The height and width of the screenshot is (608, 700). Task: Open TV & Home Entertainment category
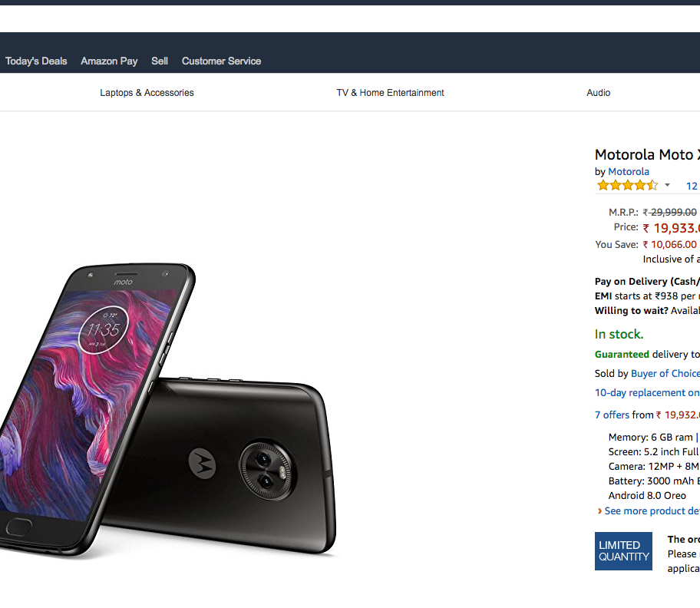click(390, 93)
